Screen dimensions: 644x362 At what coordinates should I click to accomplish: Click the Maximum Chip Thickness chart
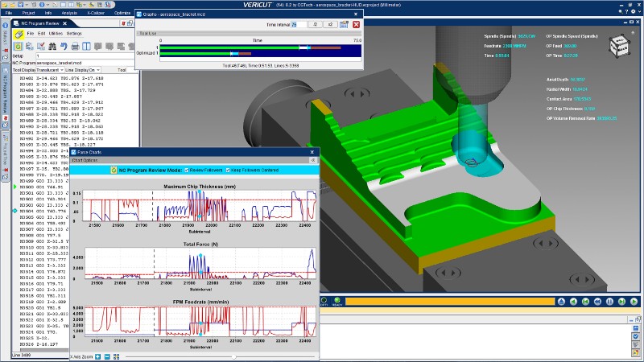(200, 206)
